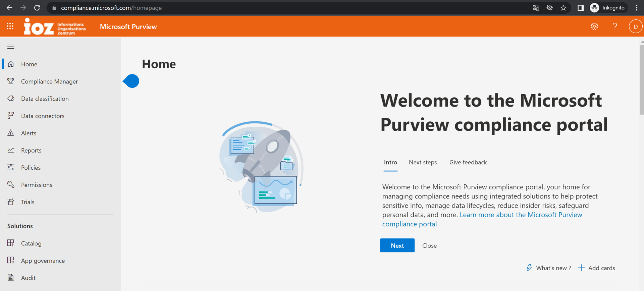Open Audit solution in sidebar
Viewport: 644px width, 291px height.
coord(60,278)
